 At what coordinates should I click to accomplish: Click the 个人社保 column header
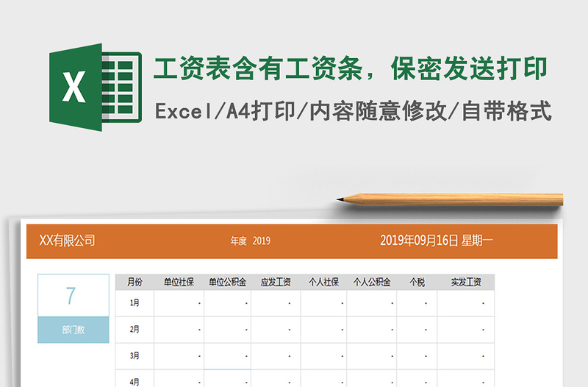[x=323, y=283]
